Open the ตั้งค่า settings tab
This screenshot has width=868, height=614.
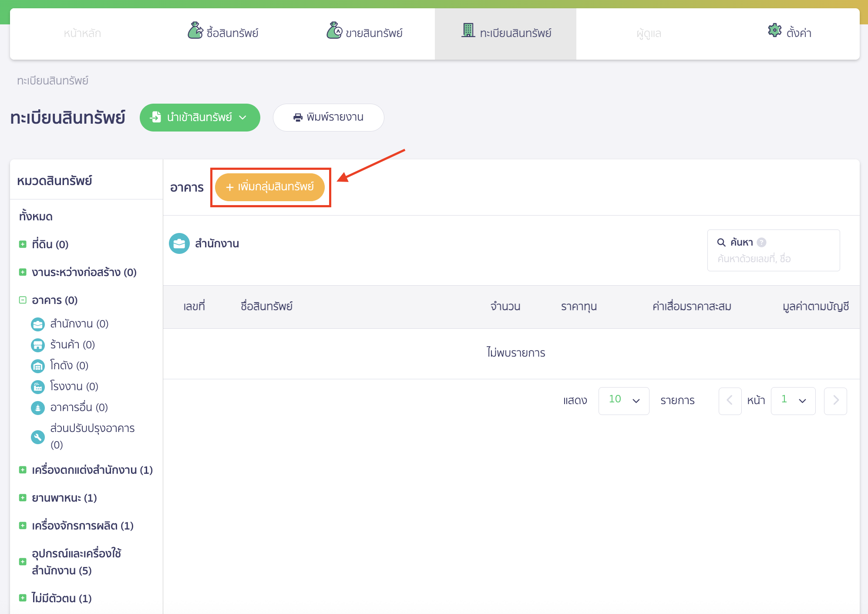[789, 31]
